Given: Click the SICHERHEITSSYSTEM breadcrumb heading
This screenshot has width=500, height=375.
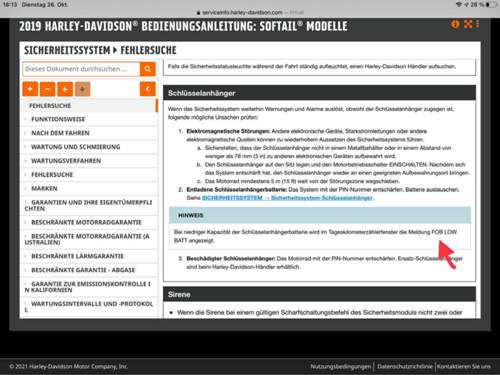Looking at the screenshot, I should (x=67, y=50).
